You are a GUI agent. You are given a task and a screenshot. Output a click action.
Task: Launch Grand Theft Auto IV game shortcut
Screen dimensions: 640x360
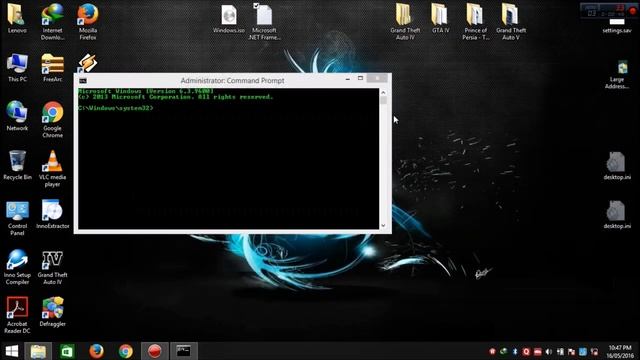pyautogui.click(x=52, y=267)
